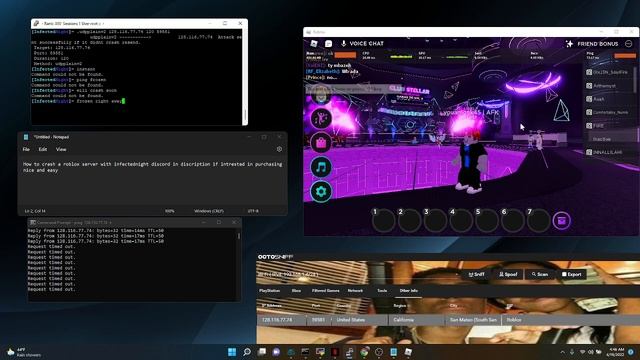Click the Command Prompt window scrollbar

point(239,236)
